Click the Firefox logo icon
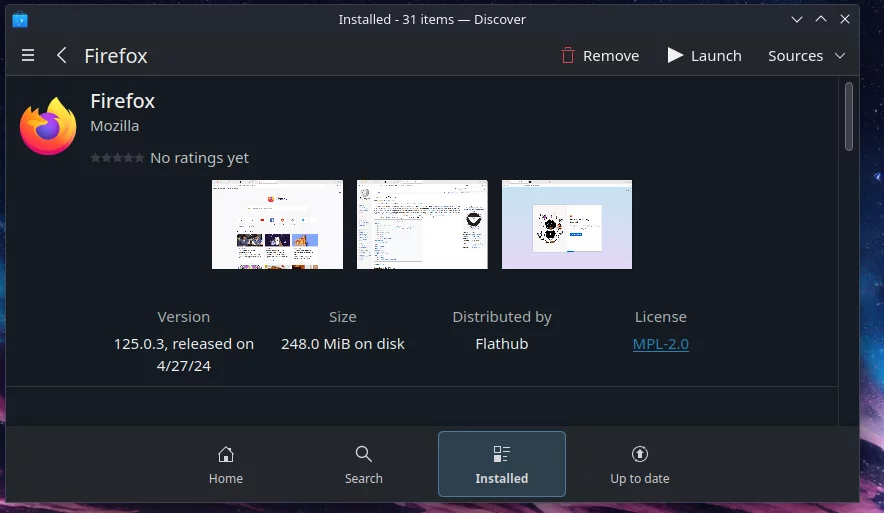The image size is (884, 513). click(48, 126)
